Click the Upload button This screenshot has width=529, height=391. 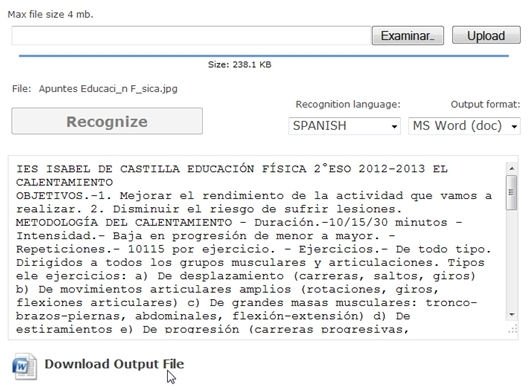(486, 35)
